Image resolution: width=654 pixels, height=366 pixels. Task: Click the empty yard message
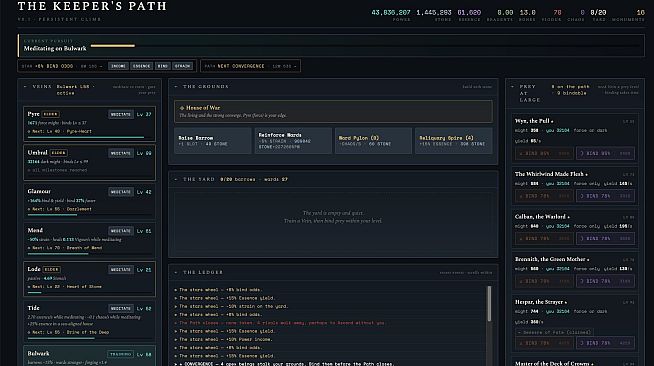tap(333, 217)
